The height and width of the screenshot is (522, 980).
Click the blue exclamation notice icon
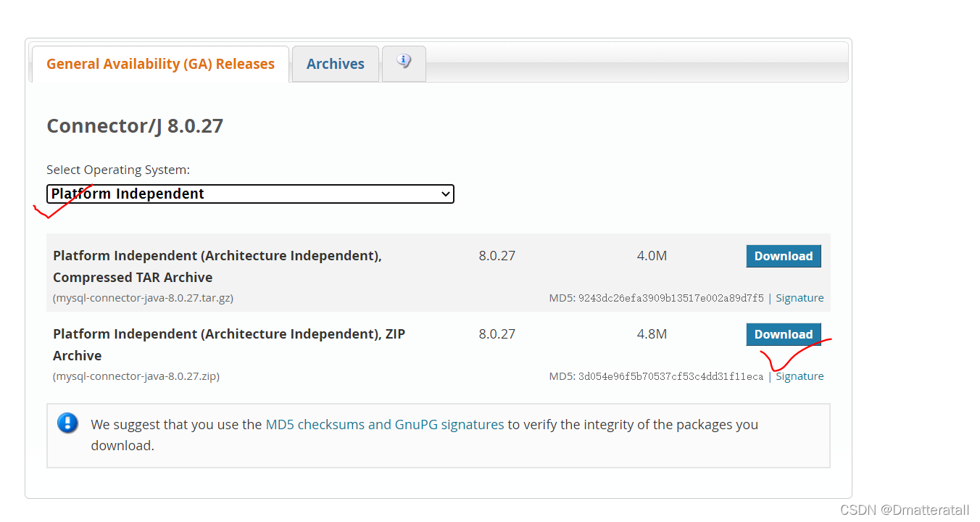click(x=67, y=423)
